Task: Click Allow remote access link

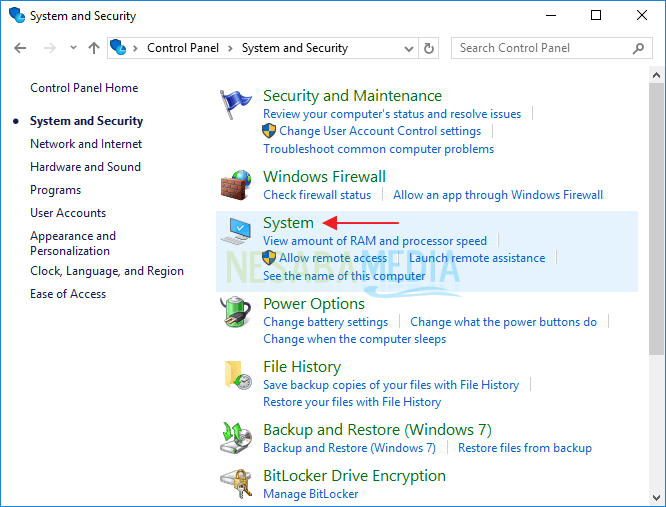Action: coord(333,258)
